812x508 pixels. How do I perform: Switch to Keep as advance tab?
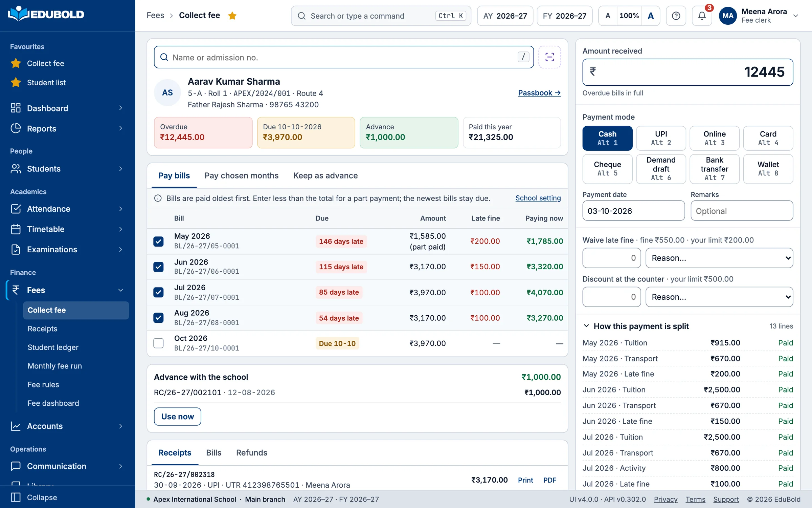[x=325, y=175]
